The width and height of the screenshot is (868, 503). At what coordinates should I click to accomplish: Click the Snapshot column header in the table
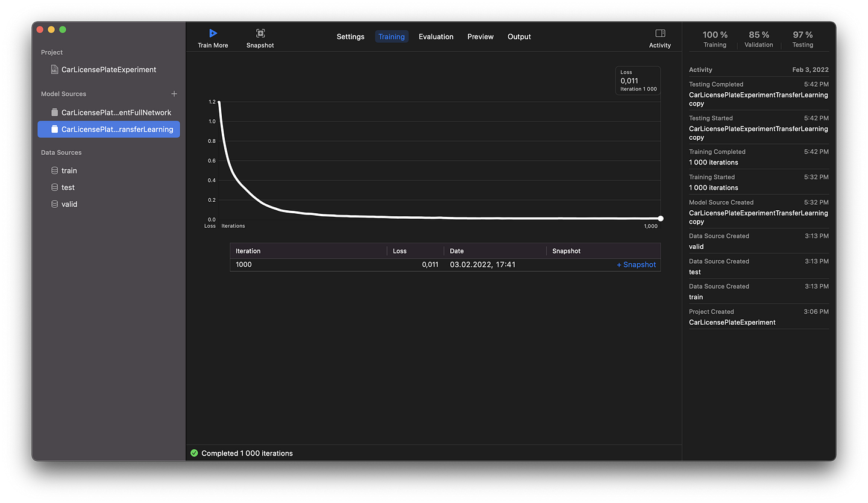(x=603, y=251)
